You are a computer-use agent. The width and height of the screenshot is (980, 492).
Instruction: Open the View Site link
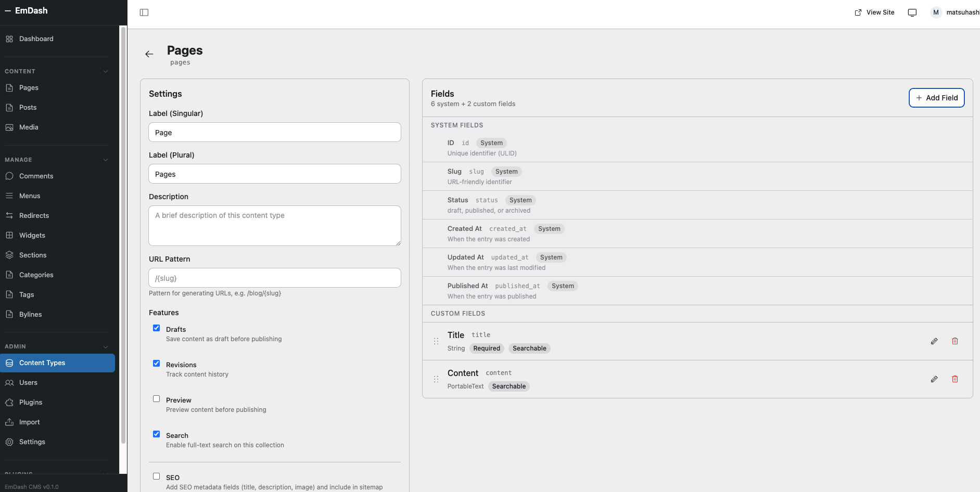(x=874, y=12)
